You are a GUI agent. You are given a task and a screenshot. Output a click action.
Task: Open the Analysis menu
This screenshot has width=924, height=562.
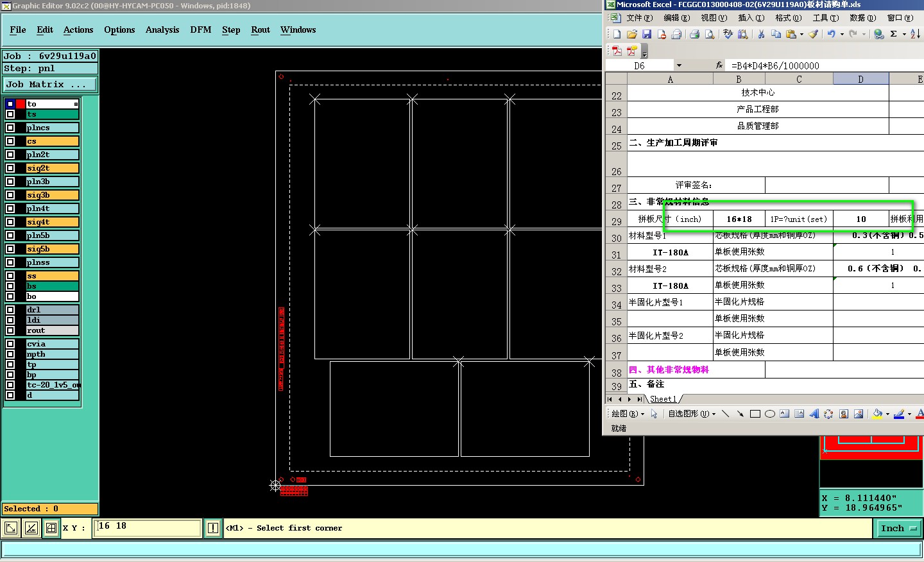pyautogui.click(x=162, y=30)
